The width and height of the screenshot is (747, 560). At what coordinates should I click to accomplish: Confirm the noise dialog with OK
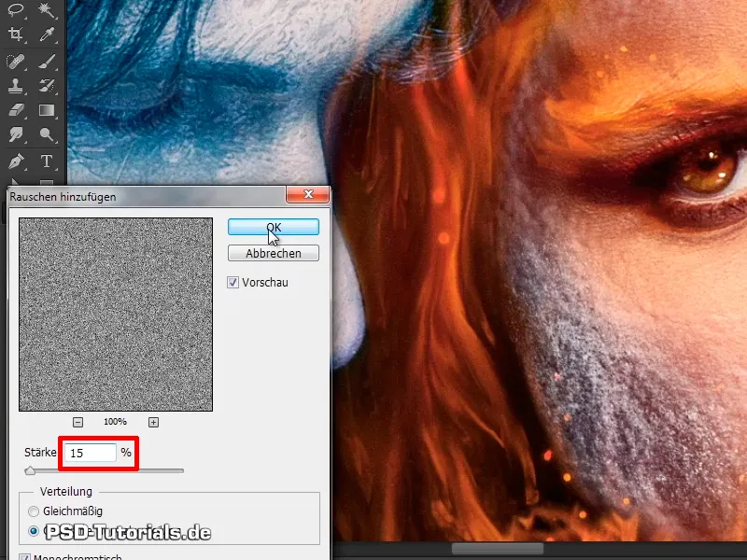point(274,227)
